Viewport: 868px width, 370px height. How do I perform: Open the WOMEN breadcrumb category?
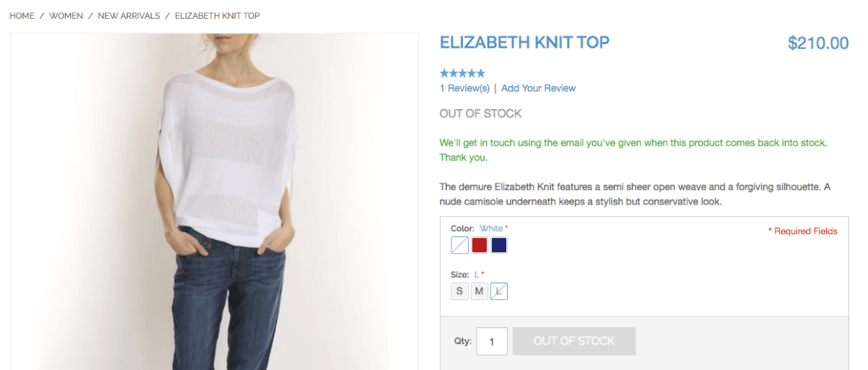click(x=66, y=16)
